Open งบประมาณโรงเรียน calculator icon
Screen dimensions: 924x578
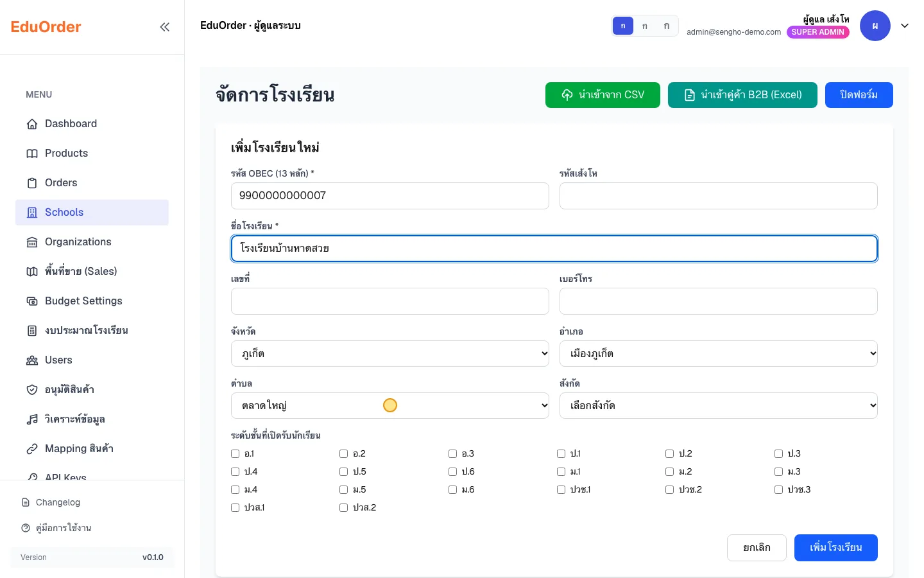pos(32,331)
